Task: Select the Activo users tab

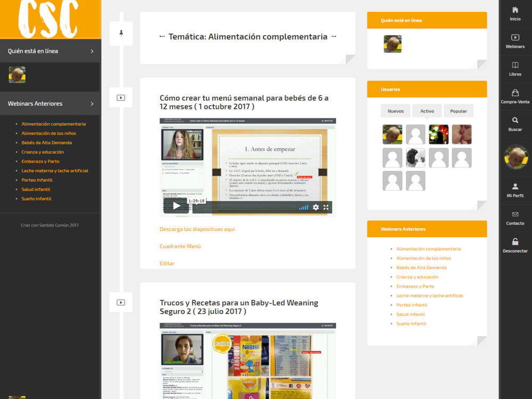Action: click(x=427, y=111)
